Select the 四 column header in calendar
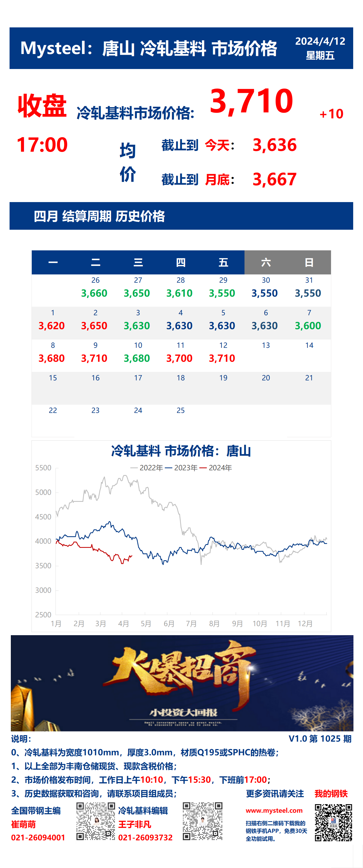 (x=181, y=262)
